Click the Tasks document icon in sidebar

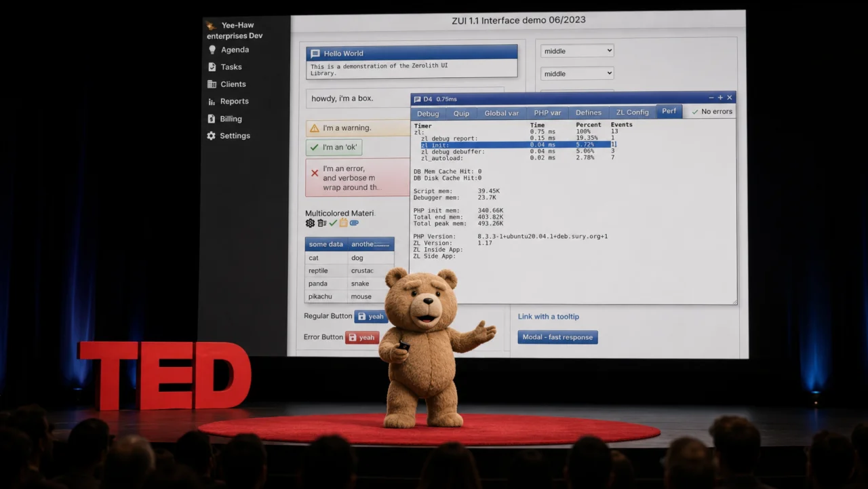[x=212, y=66]
